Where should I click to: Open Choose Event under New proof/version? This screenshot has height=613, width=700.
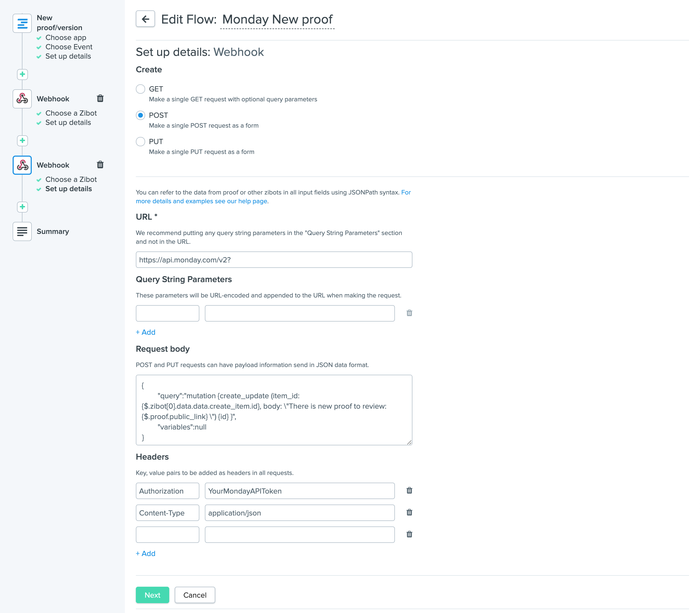pos(69,47)
